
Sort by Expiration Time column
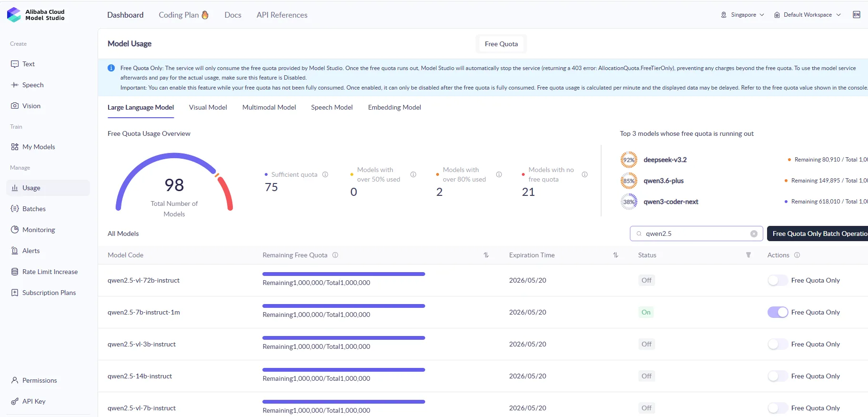616,255
